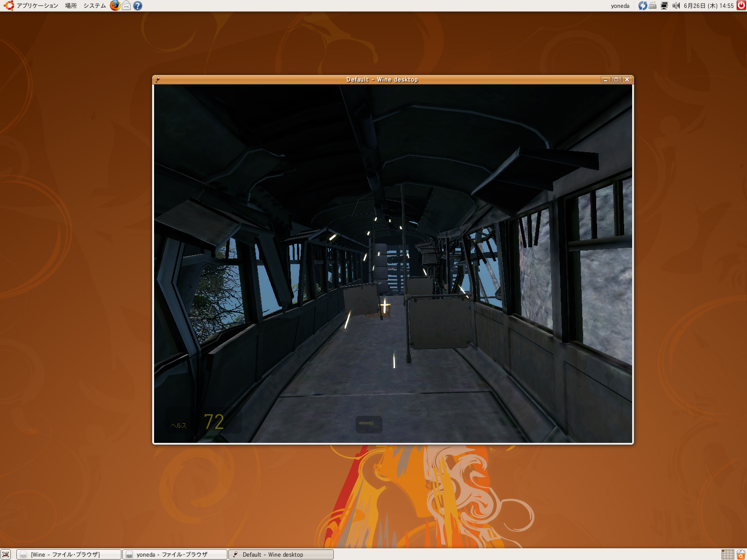Image resolution: width=747 pixels, height=560 pixels.
Task: Click the crosshair in the game view
Action: (385, 306)
